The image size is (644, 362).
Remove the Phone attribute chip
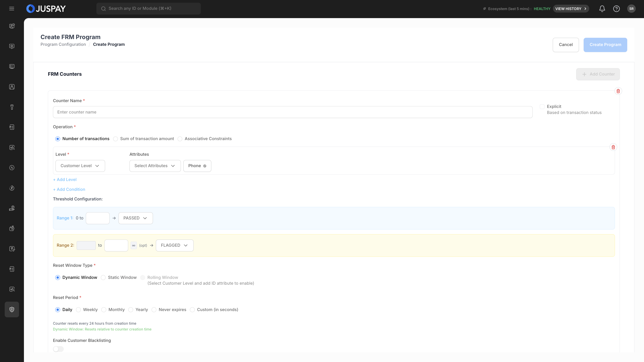(205, 166)
